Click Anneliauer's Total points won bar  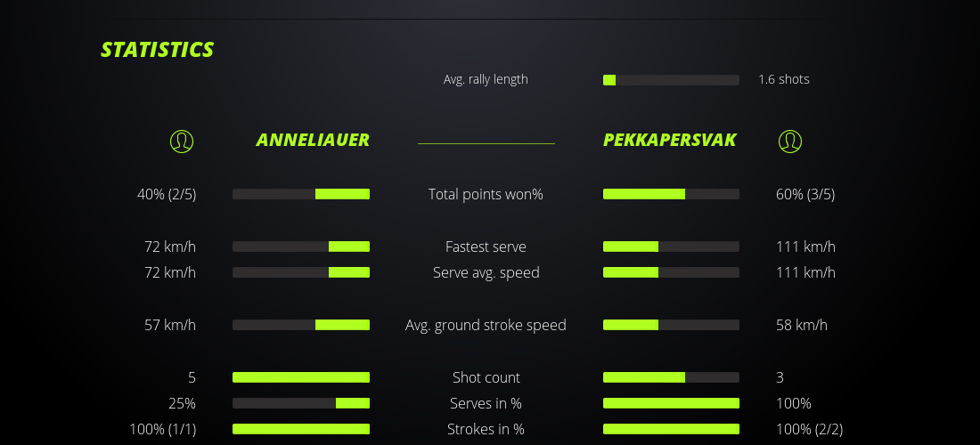301,194
